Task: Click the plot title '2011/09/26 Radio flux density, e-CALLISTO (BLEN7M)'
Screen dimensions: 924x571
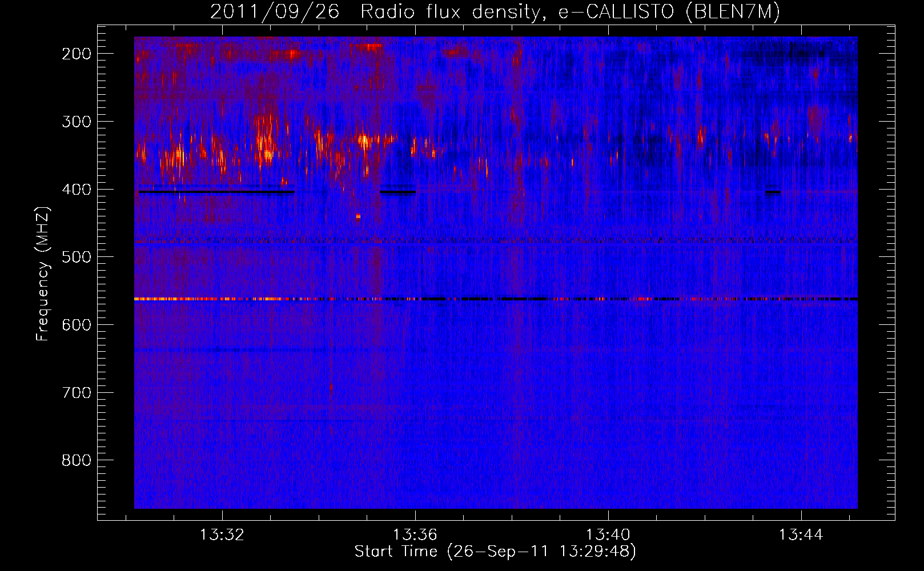Action: (495, 11)
